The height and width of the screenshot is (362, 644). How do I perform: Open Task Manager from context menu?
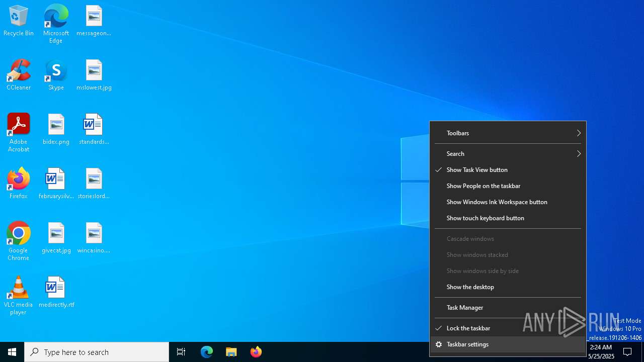(508, 308)
